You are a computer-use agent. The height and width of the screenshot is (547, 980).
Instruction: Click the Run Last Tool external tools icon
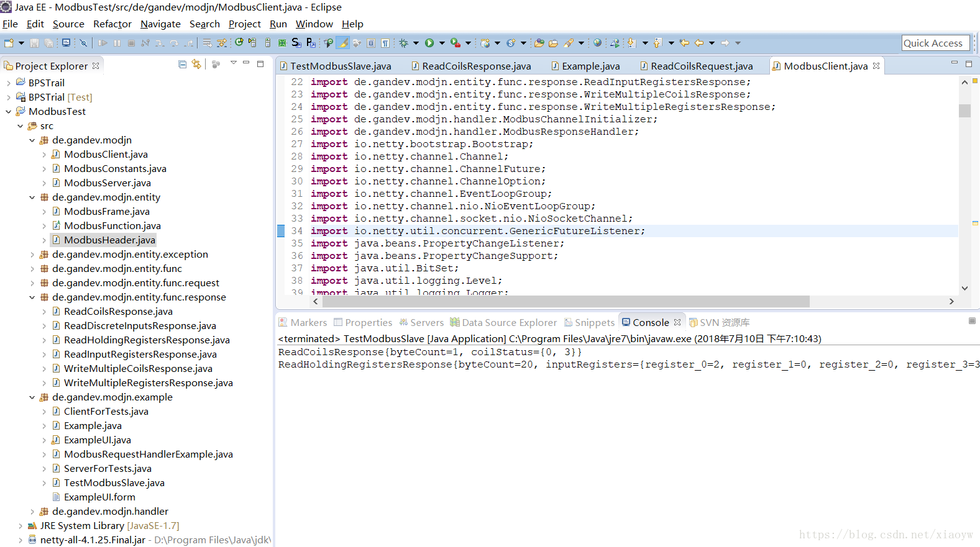tap(456, 43)
